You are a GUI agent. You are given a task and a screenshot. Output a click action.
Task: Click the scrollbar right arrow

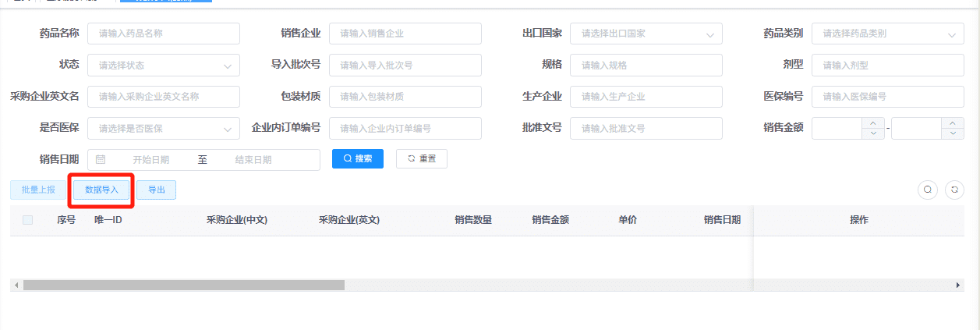[958, 286]
